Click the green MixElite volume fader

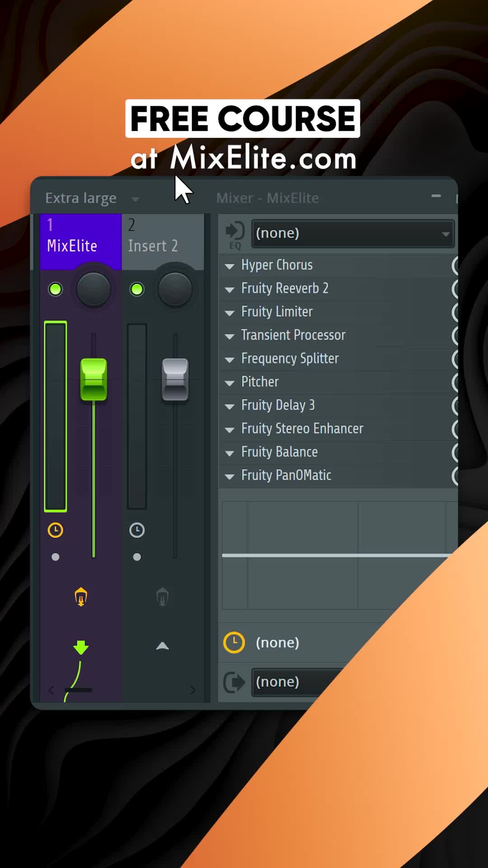[94, 380]
